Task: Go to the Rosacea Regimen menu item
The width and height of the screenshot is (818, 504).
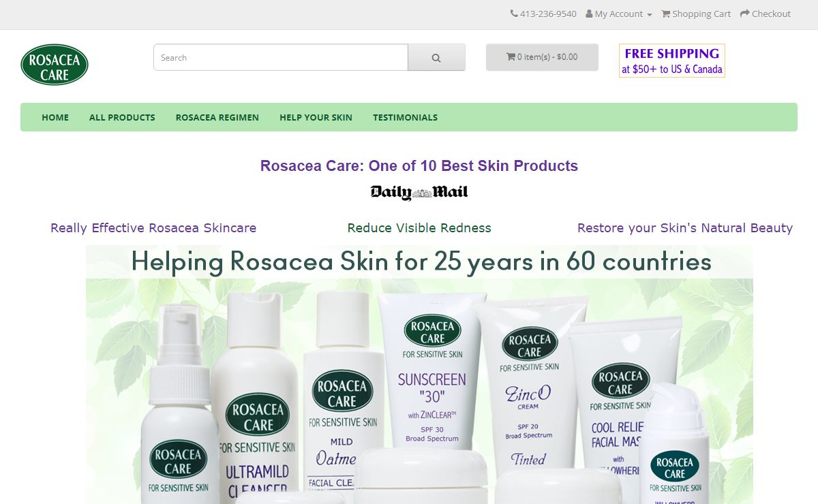Action: tap(217, 117)
